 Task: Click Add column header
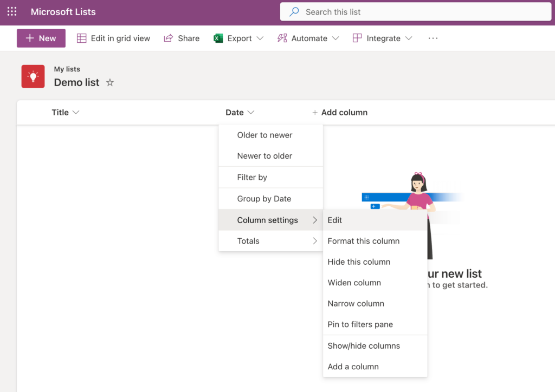[x=340, y=113]
